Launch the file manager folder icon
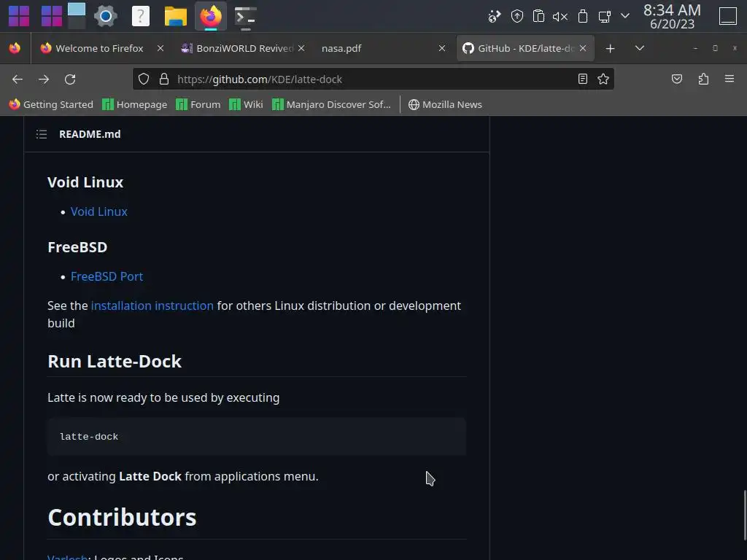 [175, 16]
